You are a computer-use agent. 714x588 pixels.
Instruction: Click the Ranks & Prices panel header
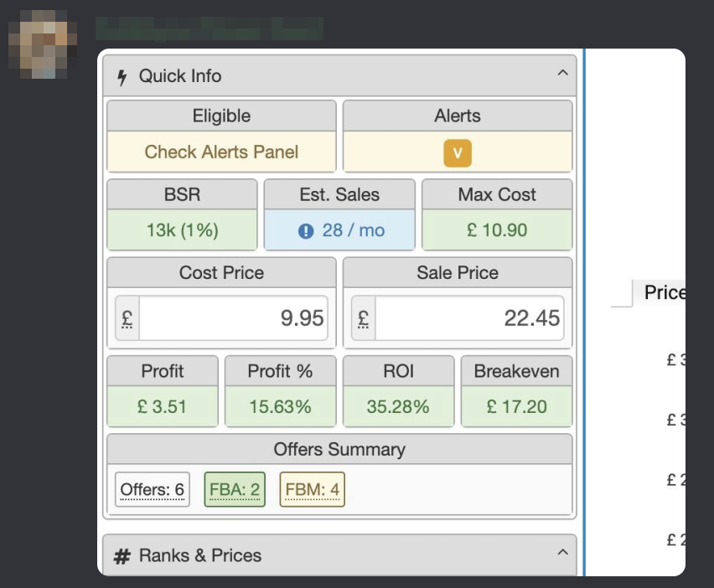point(339,555)
